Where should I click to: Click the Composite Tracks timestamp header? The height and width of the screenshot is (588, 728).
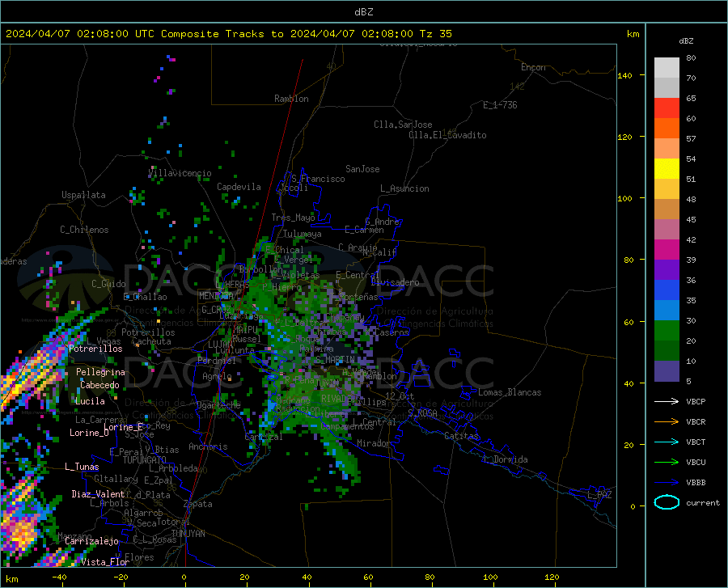pyautogui.click(x=228, y=33)
